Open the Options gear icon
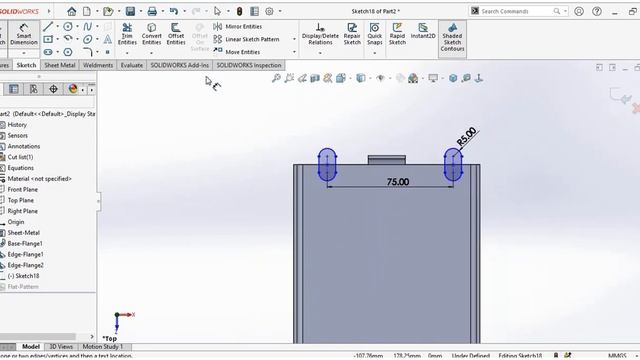 coord(269,11)
